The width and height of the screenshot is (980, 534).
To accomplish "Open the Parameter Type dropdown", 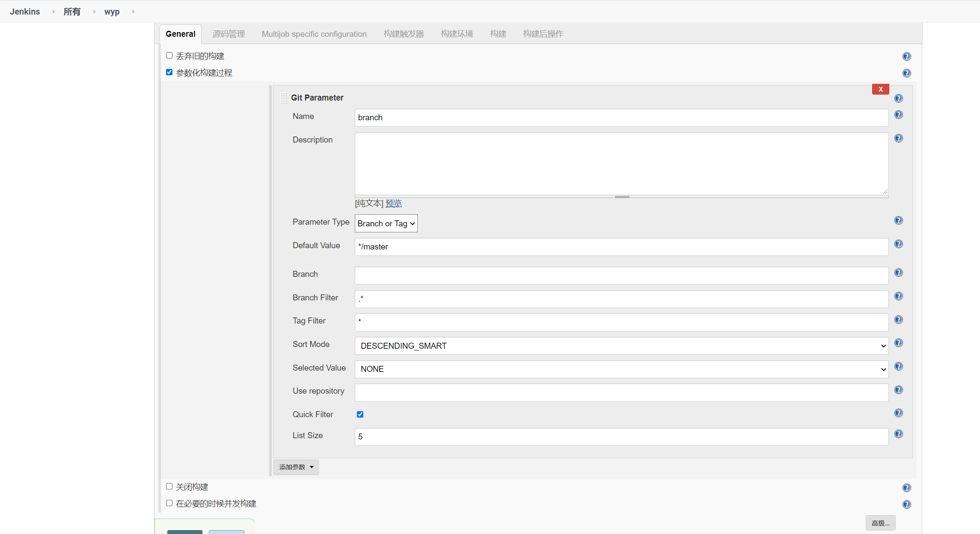I will click(x=386, y=223).
